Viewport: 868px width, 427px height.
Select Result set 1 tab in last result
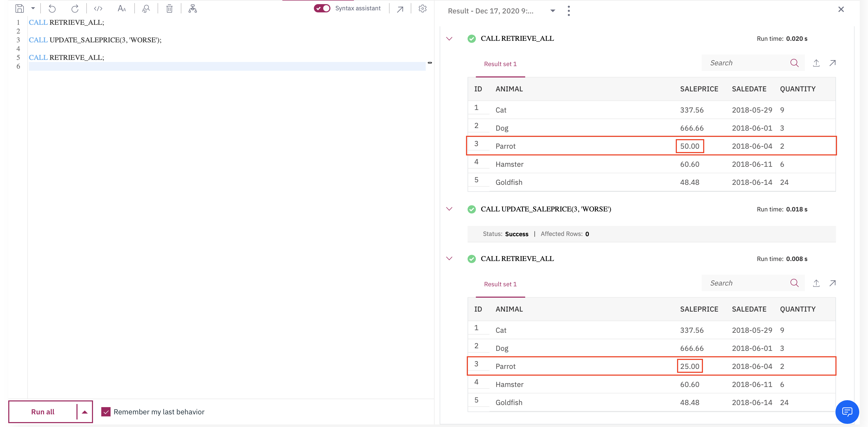(500, 284)
